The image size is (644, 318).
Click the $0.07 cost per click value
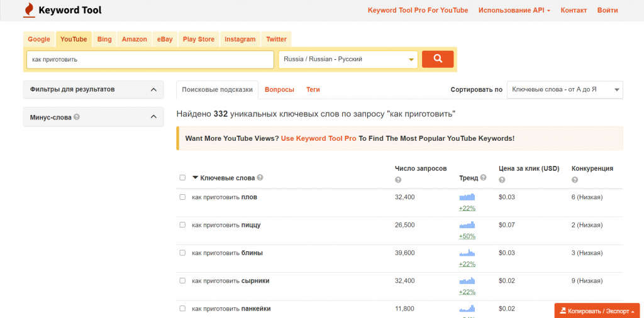[507, 225]
